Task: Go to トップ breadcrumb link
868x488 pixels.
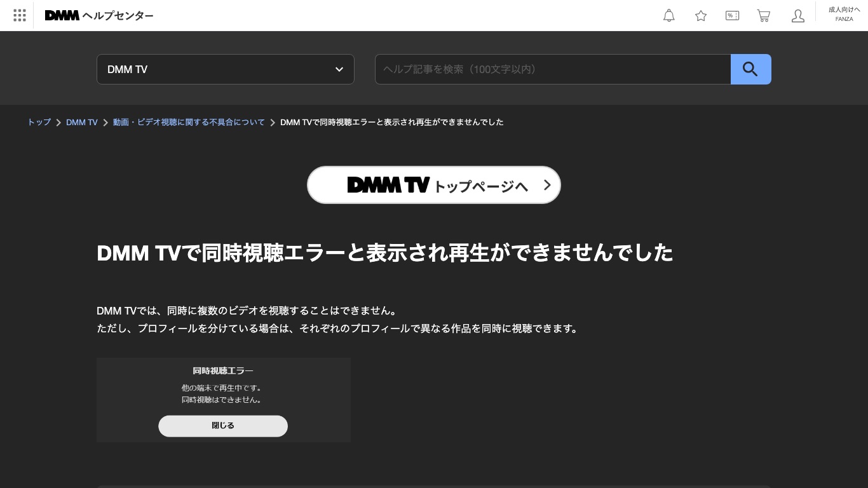Action: (39, 122)
